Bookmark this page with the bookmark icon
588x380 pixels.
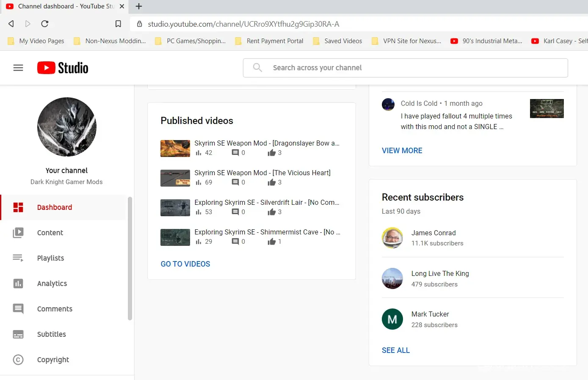118,24
